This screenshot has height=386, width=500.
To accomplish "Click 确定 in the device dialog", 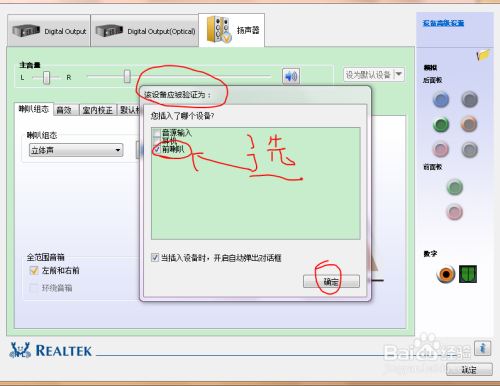I will click(331, 281).
